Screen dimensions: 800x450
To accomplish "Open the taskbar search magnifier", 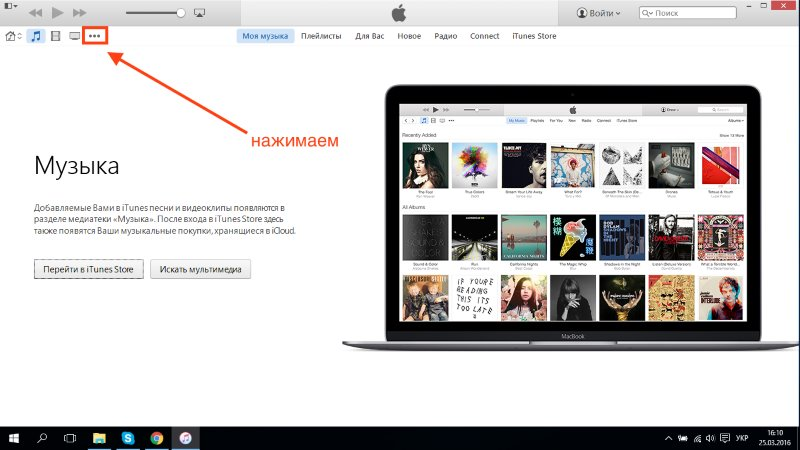I will coord(42,438).
